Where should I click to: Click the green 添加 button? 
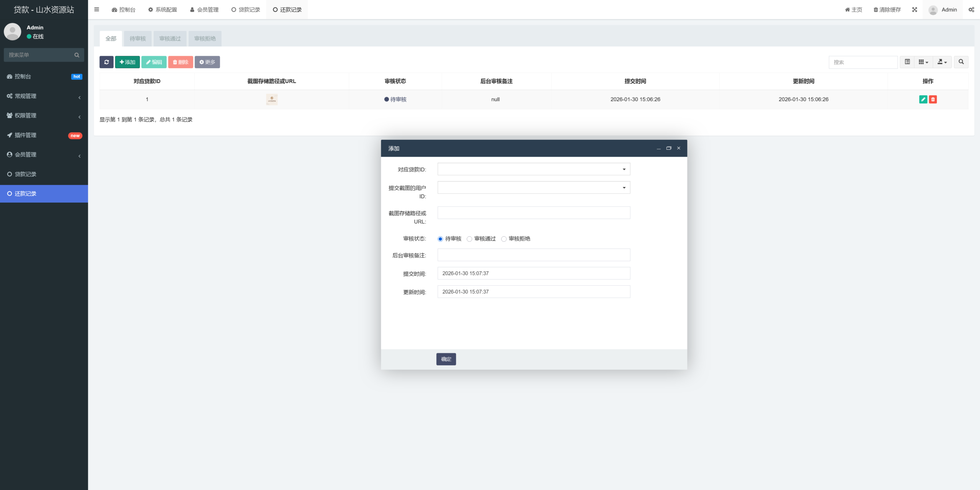(x=127, y=62)
